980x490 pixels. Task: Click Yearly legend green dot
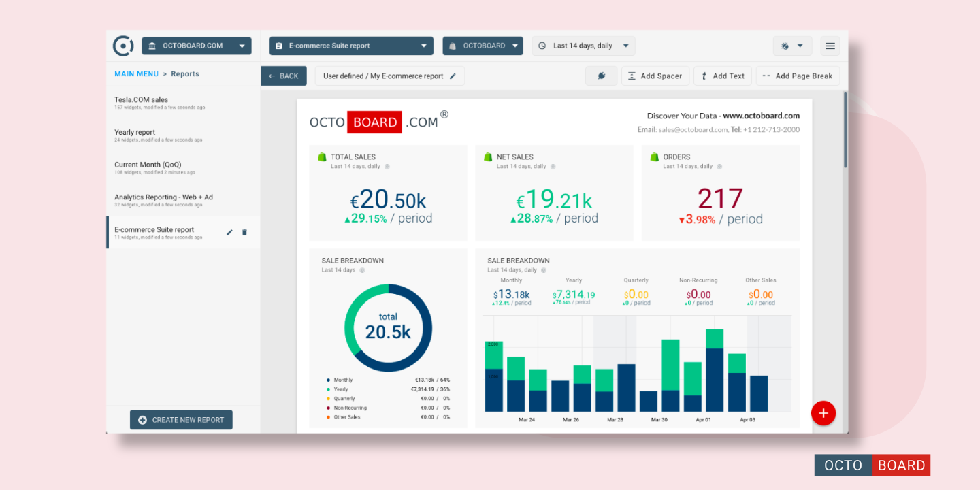(x=328, y=389)
